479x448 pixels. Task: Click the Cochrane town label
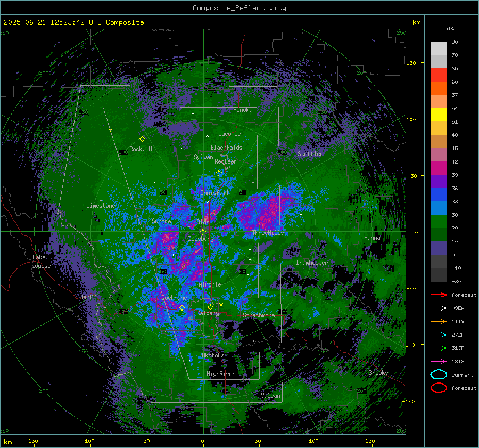174,298
